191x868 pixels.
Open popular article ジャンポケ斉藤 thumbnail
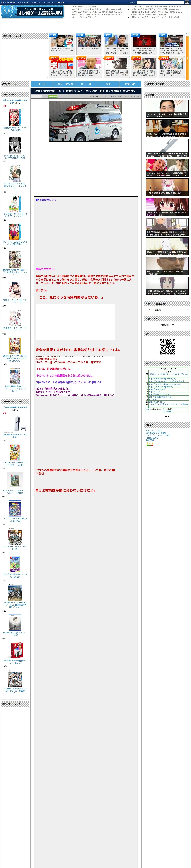(x=167, y=108)
